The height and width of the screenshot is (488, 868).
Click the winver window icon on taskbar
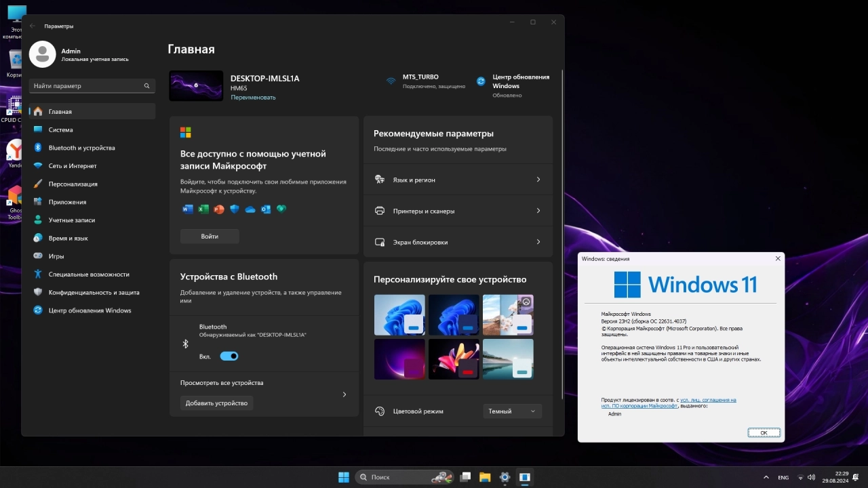524,477
